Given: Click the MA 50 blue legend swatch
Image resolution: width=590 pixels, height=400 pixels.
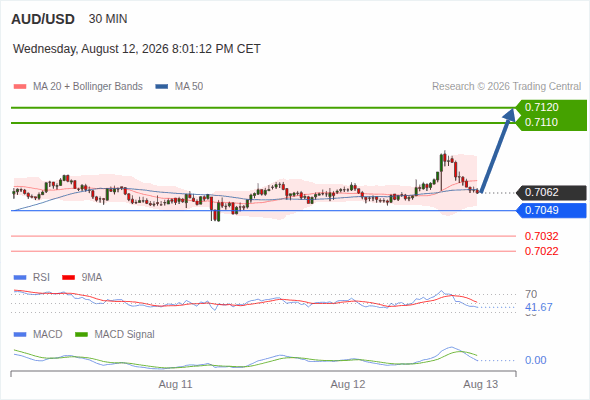Looking at the screenshot, I should [162, 87].
